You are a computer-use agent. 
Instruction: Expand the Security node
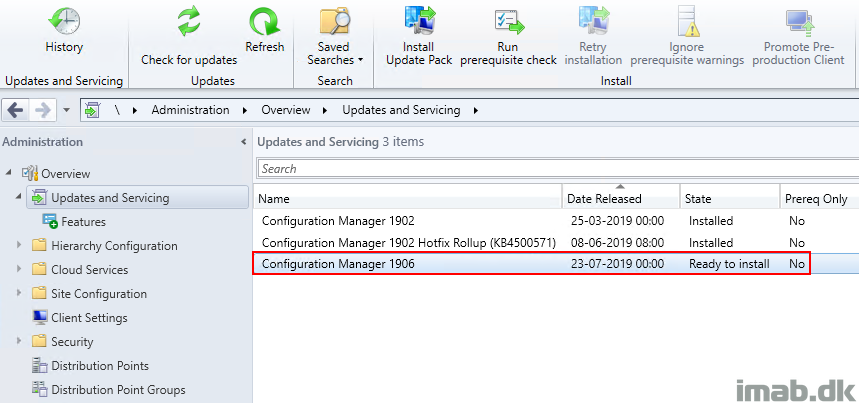(19, 341)
